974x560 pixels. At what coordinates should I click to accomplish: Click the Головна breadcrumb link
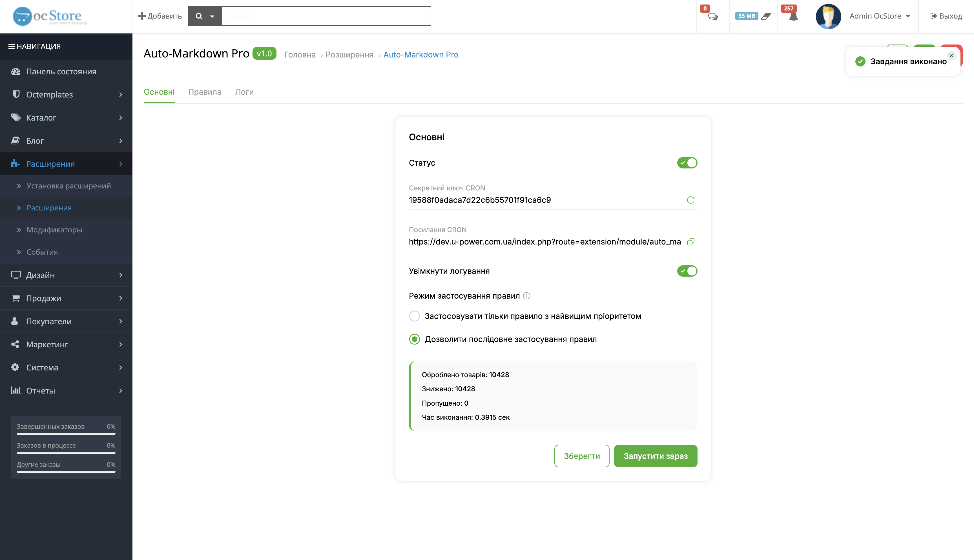pyautogui.click(x=300, y=55)
